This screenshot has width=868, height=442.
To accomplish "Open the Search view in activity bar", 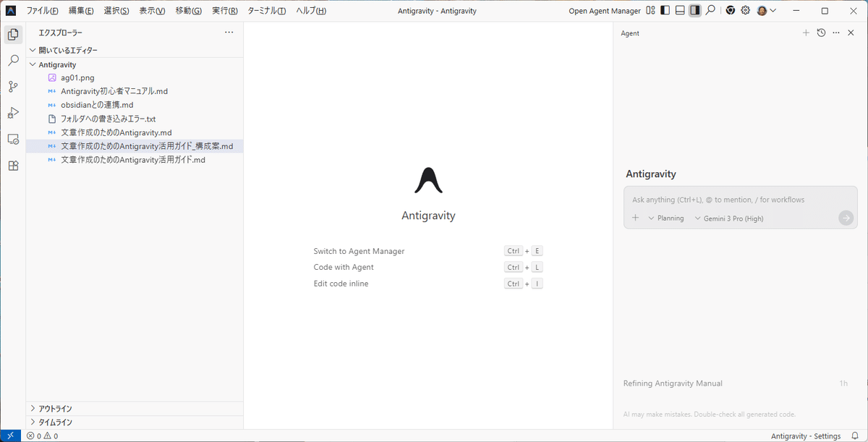I will click(12, 60).
